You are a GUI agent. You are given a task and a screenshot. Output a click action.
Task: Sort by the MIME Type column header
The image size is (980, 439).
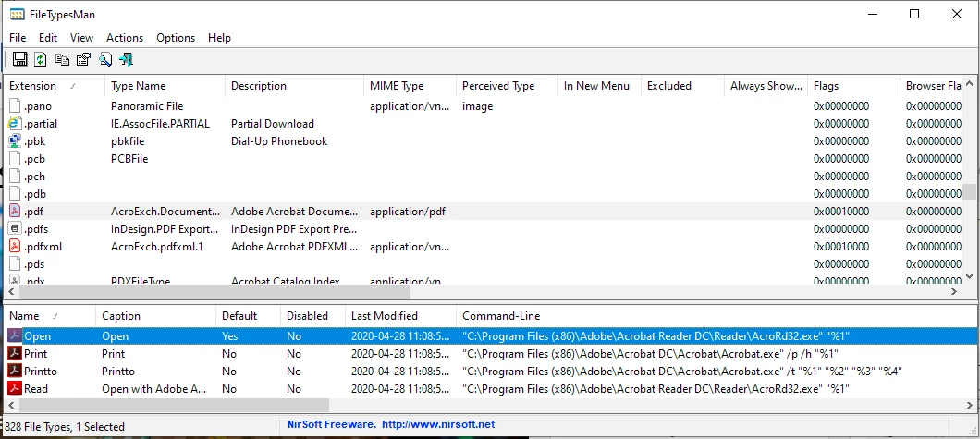point(410,86)
